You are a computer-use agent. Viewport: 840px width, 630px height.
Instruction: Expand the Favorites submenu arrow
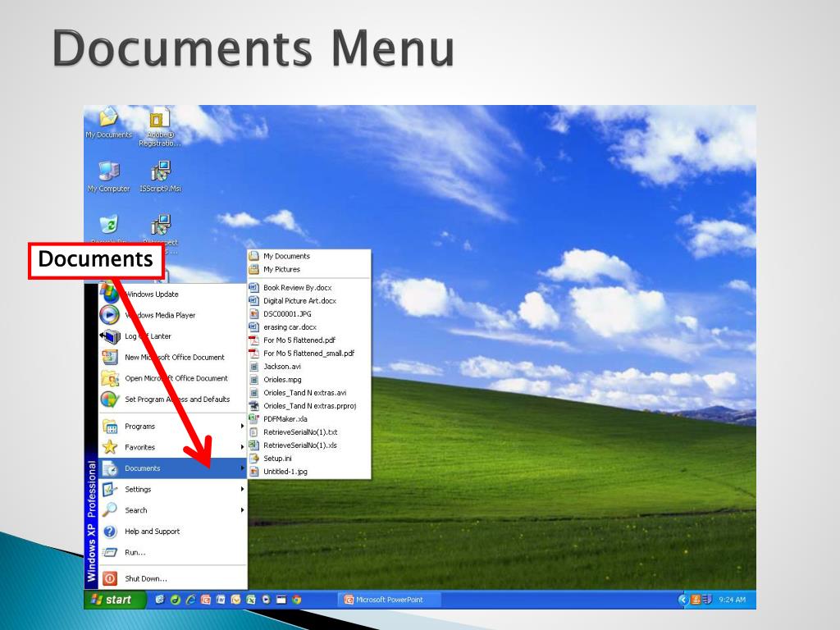(242, 447)
